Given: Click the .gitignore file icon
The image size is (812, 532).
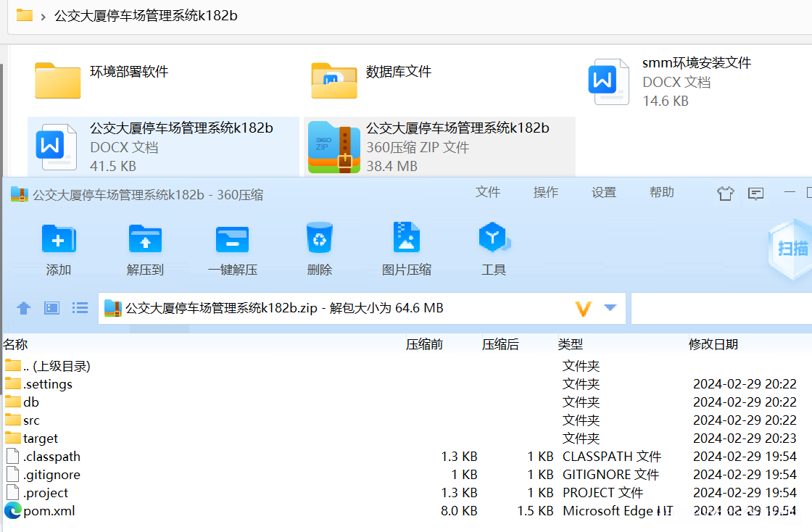Looking at the screenshot, I should pyautogui.click(x=13, y=474).
